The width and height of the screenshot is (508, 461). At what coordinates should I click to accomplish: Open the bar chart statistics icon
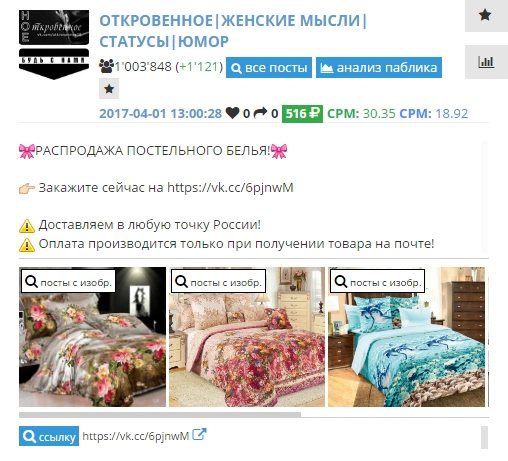[x=486, y=62]
